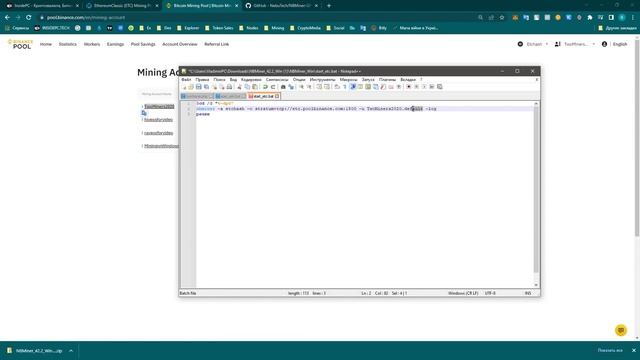
Task: Open the Chrome extensions puzzle icon
Action: pos(590,18)
